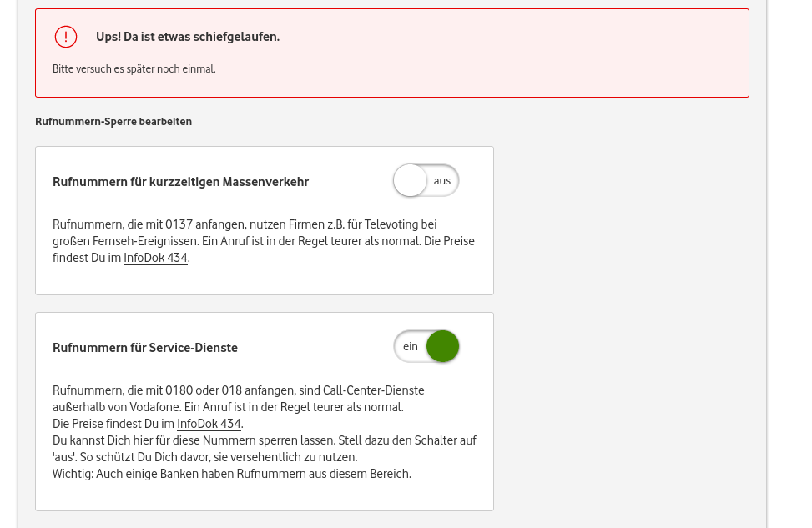
Task: Click the 'aus' label next to the switch
Action: pos(442,180)
